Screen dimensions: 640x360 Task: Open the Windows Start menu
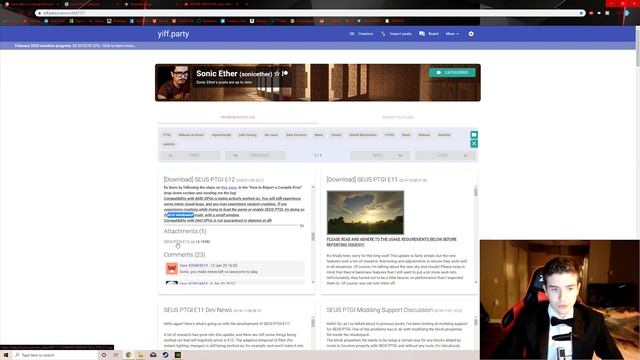(6, 355)
